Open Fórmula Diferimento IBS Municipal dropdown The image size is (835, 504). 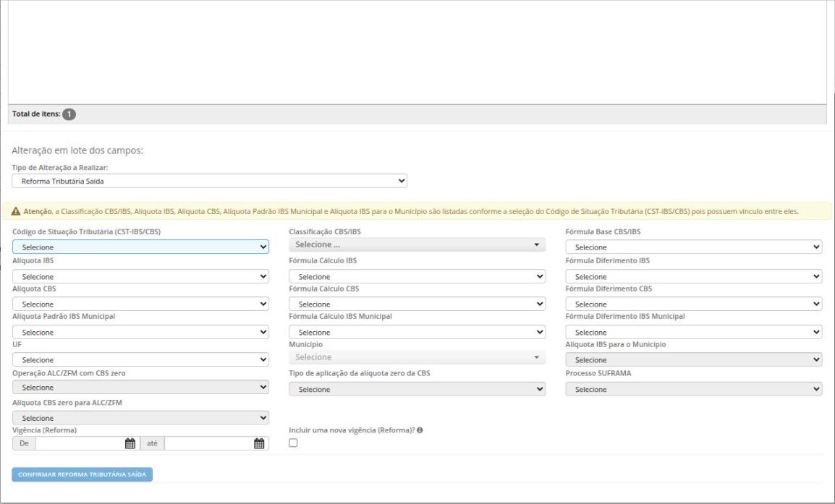point(693,332)
